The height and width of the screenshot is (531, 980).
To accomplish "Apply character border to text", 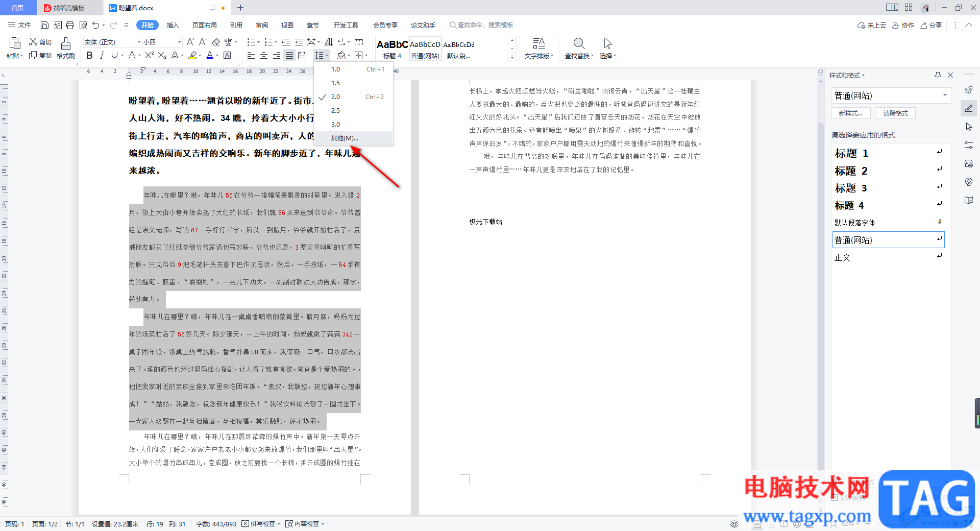I will (x=227, y=55).
